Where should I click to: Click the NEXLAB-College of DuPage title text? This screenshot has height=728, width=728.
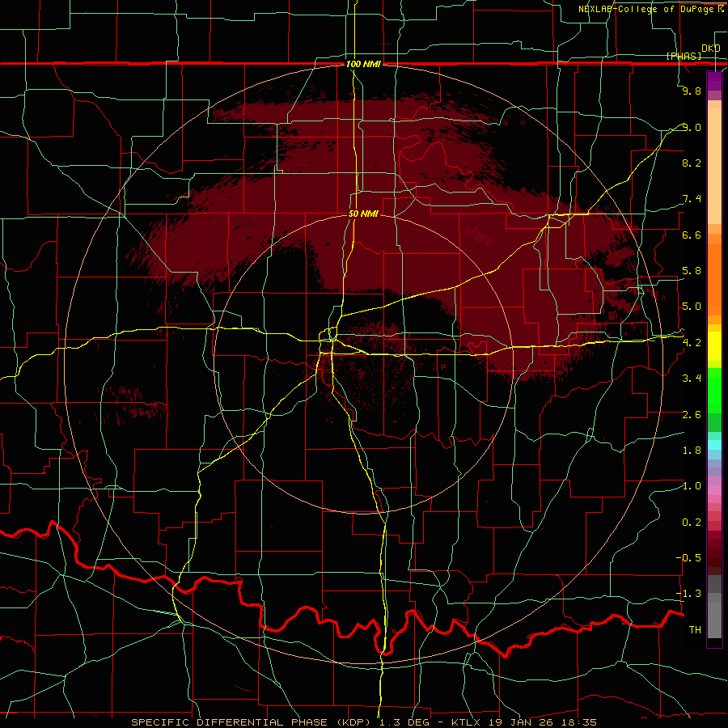pos(647,9)
